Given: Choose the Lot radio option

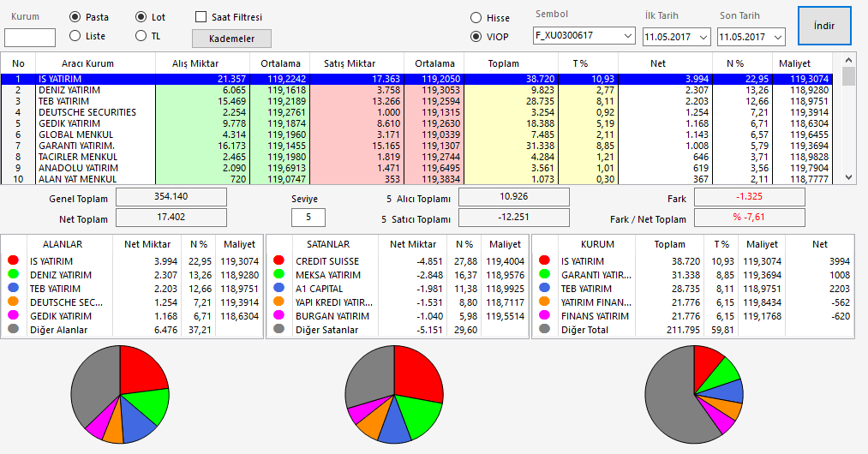Looking at the screenshot, I should pos(141,17).
